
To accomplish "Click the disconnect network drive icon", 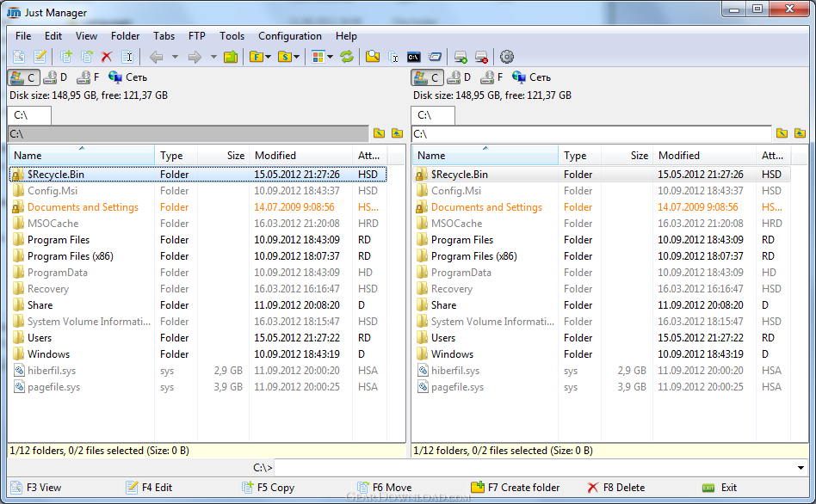I will 481,57.
